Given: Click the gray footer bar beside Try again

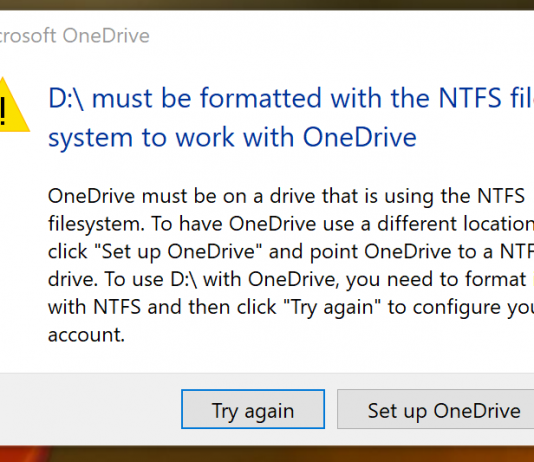Looking at the screenshot, I should [90, 409].
